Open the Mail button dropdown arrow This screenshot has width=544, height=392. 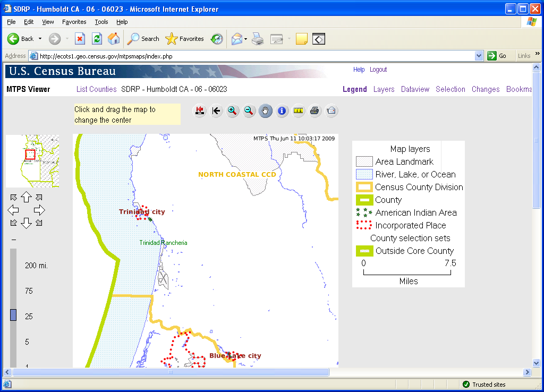[x=245, y=39]
